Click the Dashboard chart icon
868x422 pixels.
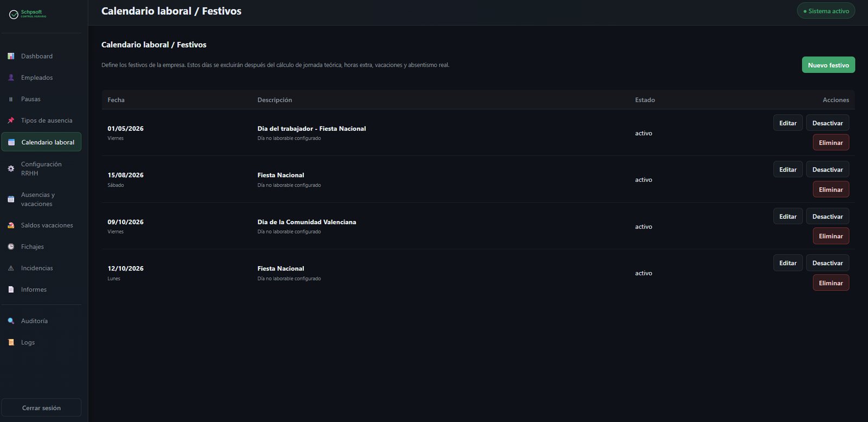[11, 56]
